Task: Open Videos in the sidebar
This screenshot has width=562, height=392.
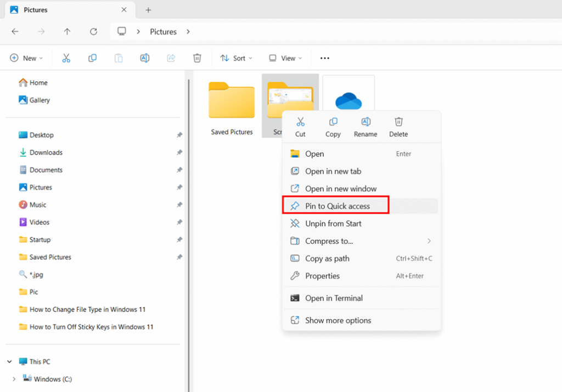Action: (x=33, y=222)
